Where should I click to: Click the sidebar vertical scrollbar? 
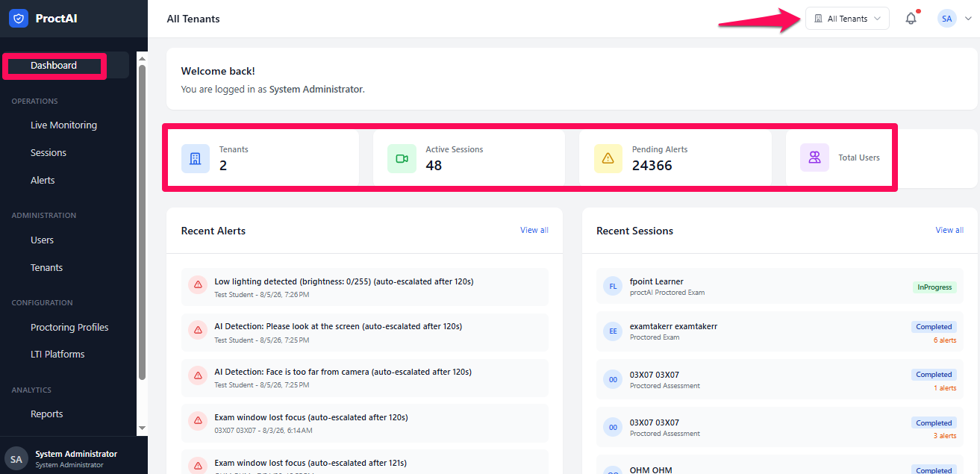point(142,224)
